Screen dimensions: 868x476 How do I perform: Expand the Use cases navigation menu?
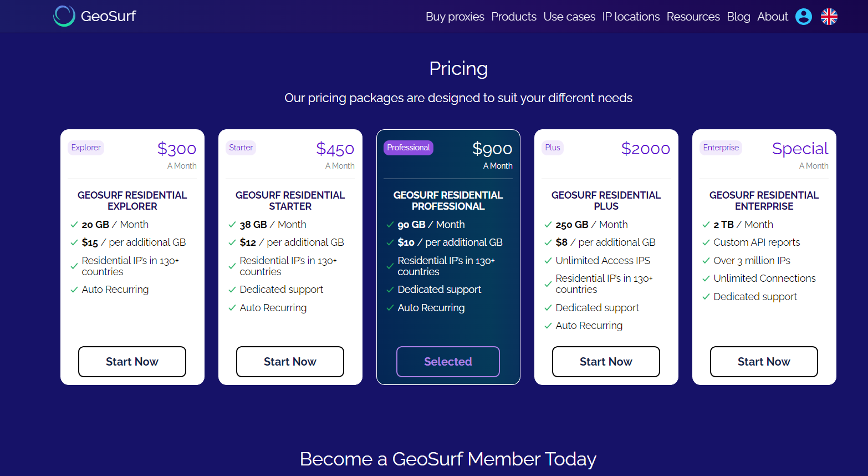pyautogui.click(x=569, y=17)
